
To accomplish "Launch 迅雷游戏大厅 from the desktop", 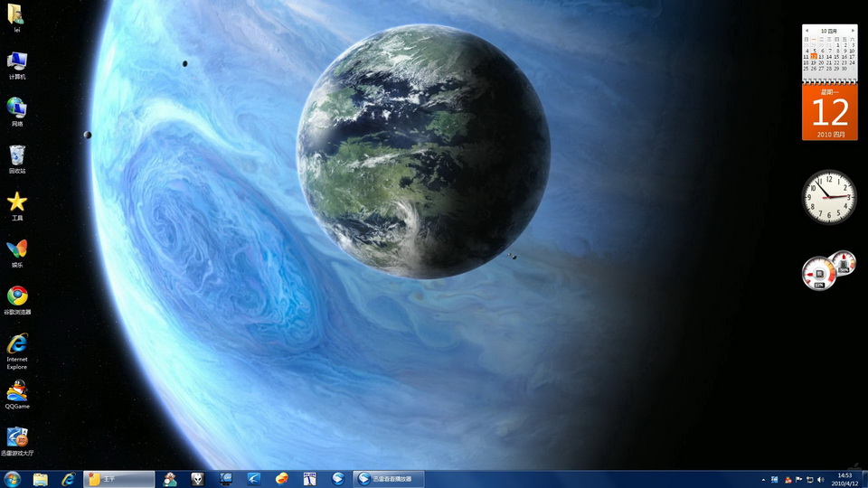I will 17,442.
